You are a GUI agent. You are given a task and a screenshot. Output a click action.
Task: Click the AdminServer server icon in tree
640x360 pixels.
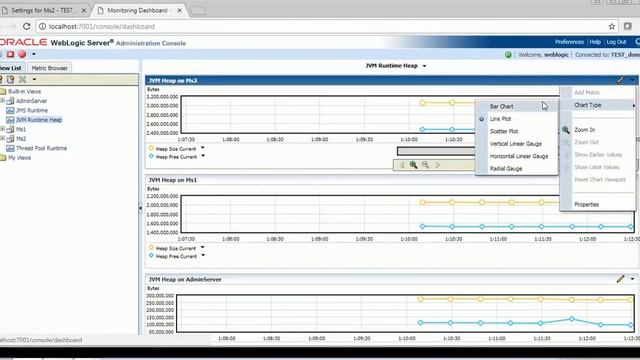click(x=10, y=101)
